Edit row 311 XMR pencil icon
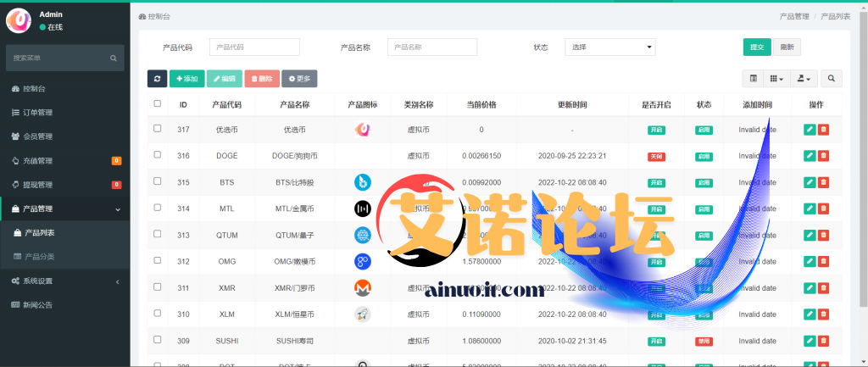The image size is (868, 367). click(810, 288)
